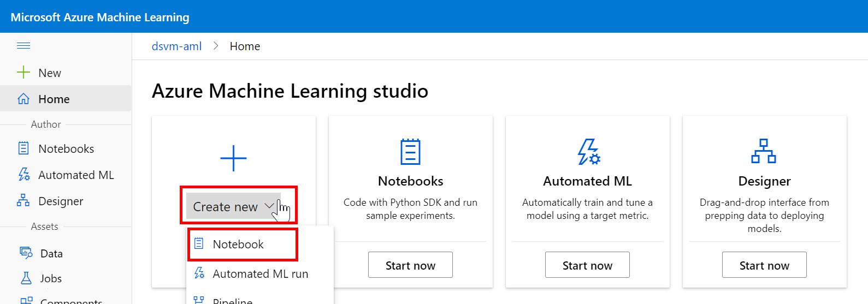Select Automated ML run menu entry
This screenshot has height=304, width=868.
coord(260,273)
